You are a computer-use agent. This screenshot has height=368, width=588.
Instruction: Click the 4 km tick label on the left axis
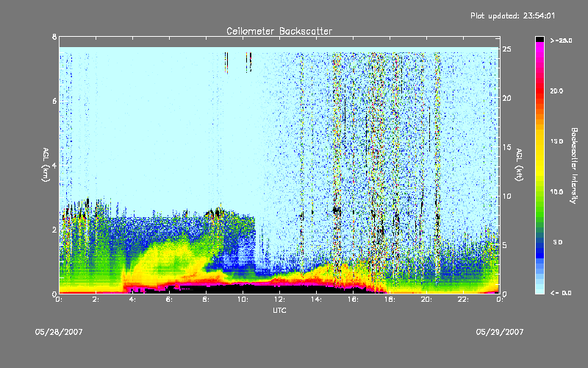point(54,165)
